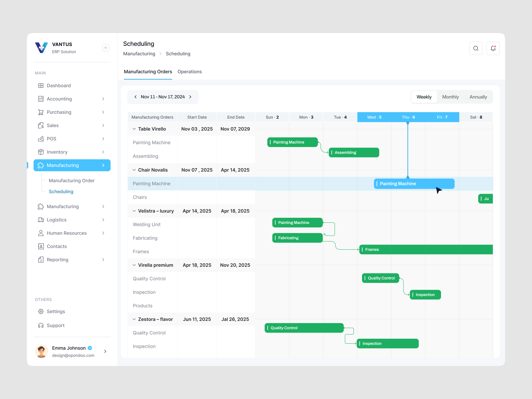Click the Support headset icon
This screenshot has height=399, width=532.
[x=41, y=325]
